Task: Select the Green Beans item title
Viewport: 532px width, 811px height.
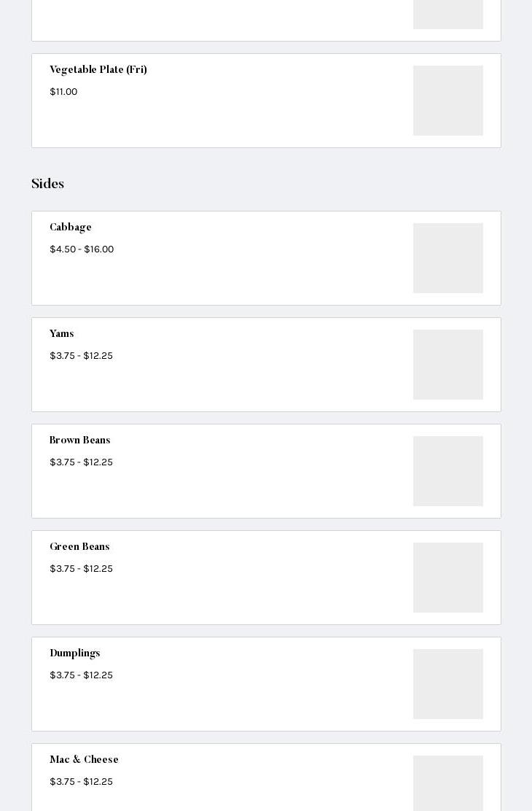Action: [x=79, y=547]
